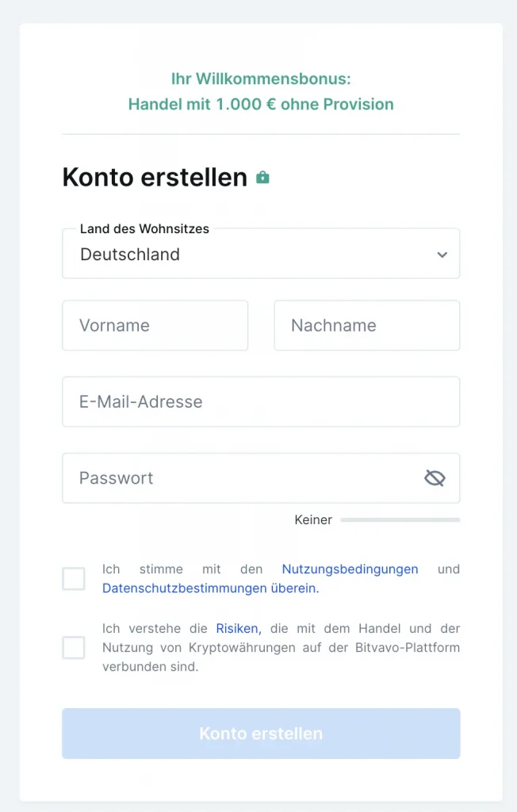The height and width of the screenshot is (812, 517).
Task: Click the Keiner password strength label
Action: [313, 520]
